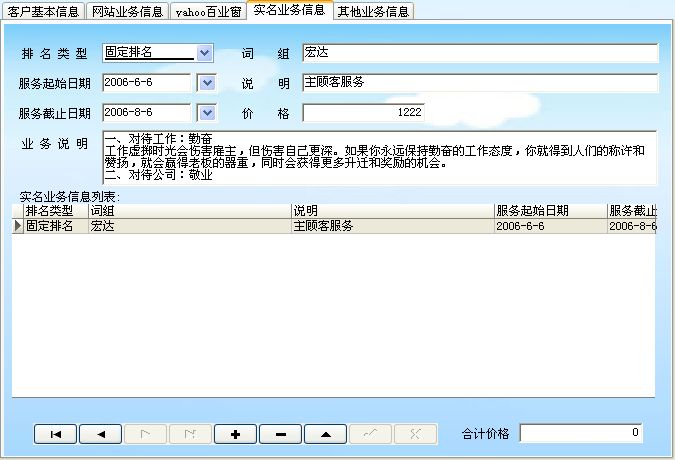Switch to 网站业务信息 tab
675x460 pixels.
127,12
